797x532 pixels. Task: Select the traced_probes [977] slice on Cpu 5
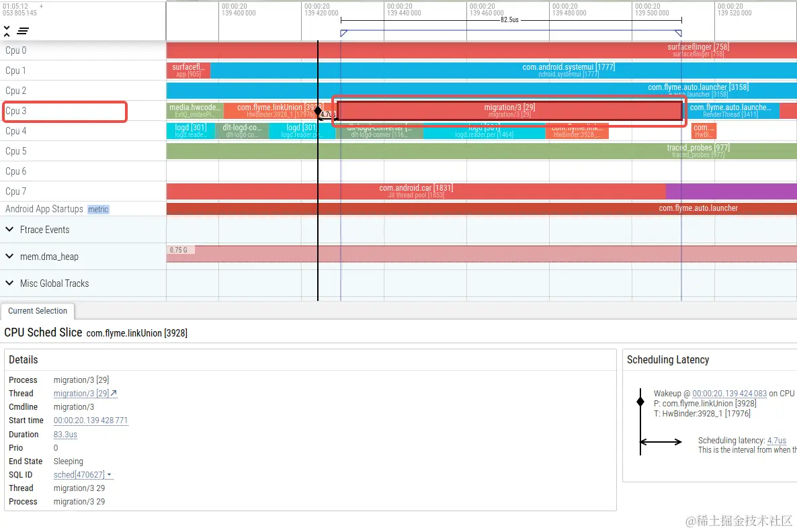(x=481, y=151)
